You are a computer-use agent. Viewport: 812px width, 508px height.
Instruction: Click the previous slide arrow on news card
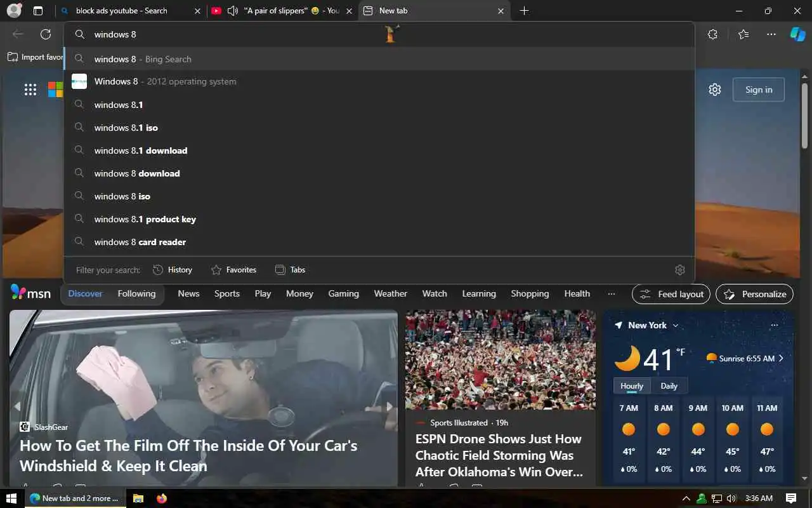coord(17,406)
